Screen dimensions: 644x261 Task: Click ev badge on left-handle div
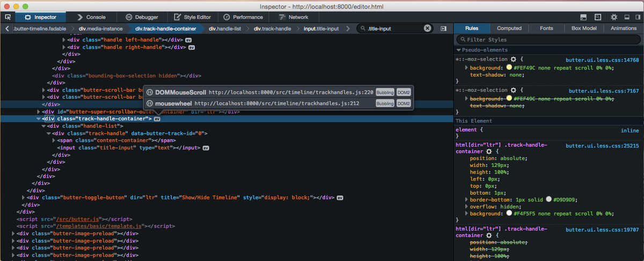(189, 40)
